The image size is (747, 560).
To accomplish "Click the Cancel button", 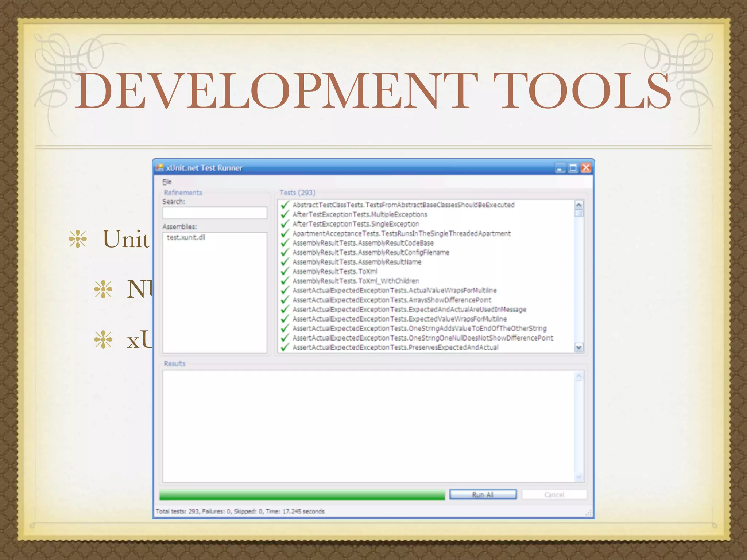I will 554,494.
